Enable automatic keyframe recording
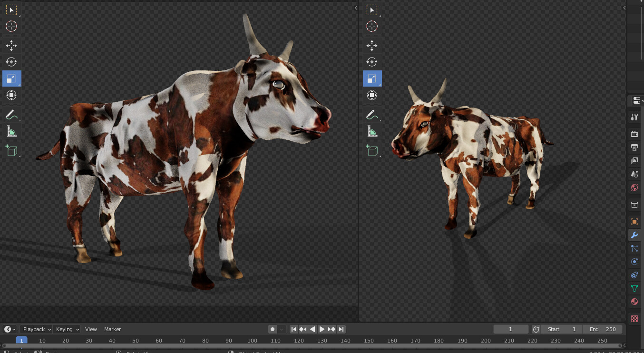 coord(272,329)
